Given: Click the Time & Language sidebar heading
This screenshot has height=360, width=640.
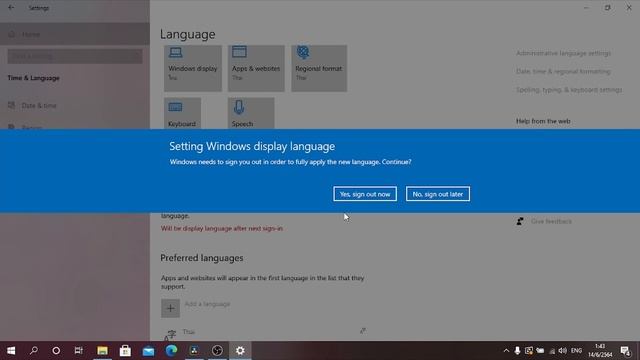Looking at the screenshot, I should (33, 78).
